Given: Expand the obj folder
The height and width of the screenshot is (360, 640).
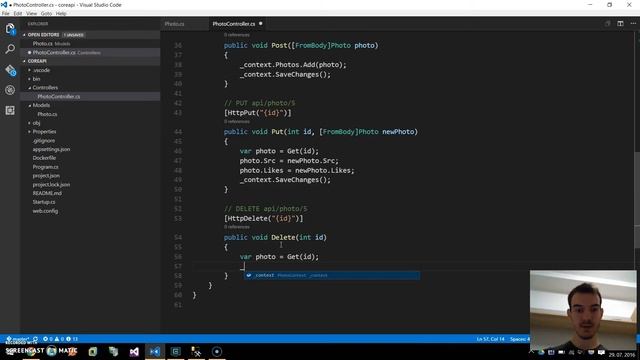Looking at the screenshot, I should (36, 123).
